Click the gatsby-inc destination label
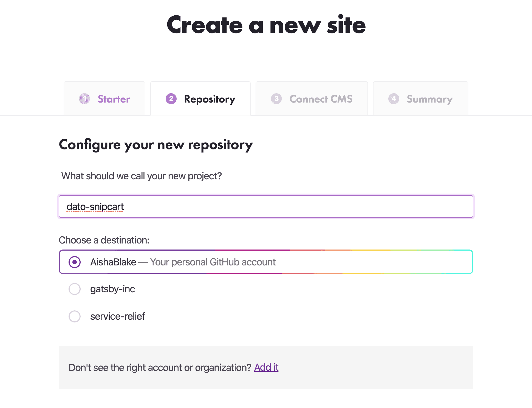This screenshot has height=408, width=532. (113, 289)
